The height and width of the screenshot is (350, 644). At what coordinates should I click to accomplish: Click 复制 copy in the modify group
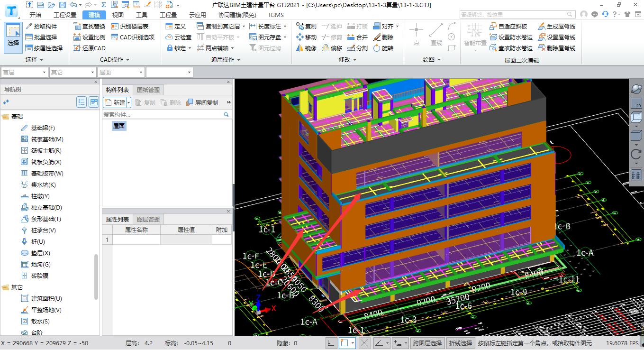[x=306, y=26]
